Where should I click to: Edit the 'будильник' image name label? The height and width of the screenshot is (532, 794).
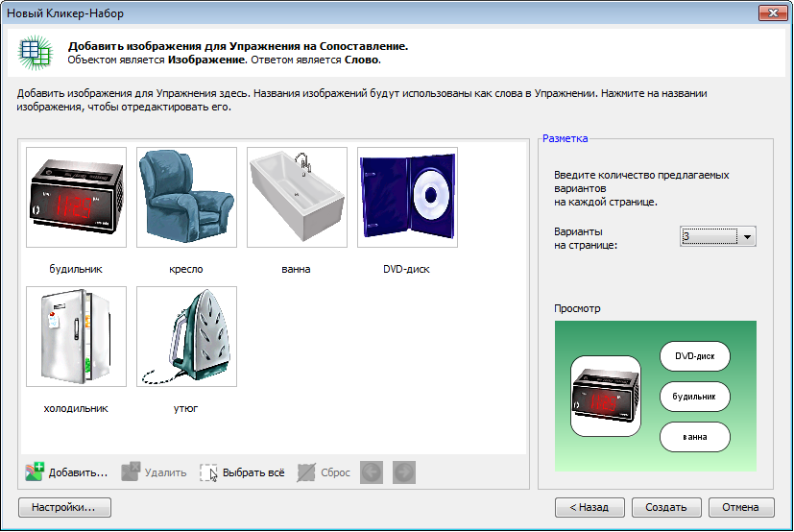(76, 269)
